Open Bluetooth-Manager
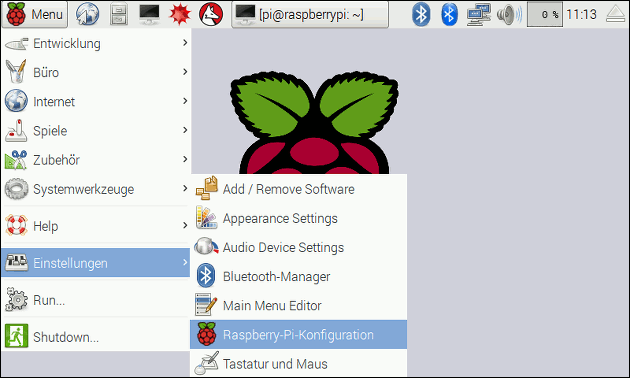The height and width of the screenshot is (378, 630). [299, 276]
